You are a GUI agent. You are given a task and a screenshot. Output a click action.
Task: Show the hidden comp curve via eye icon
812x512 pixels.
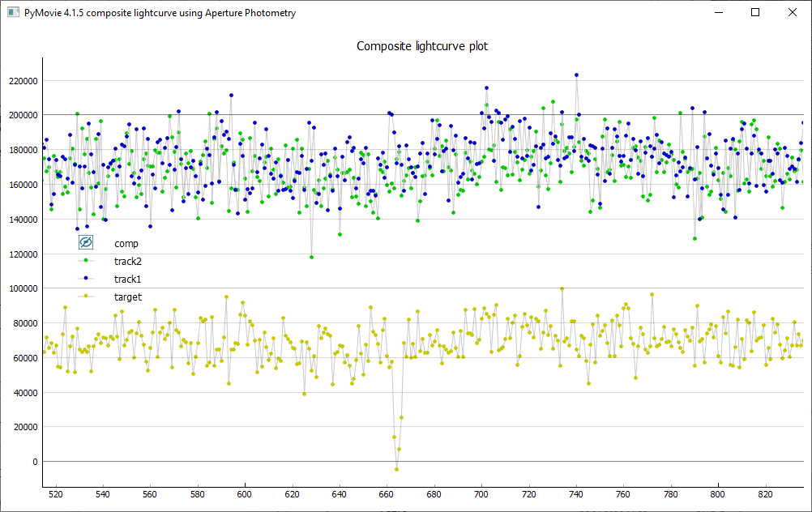(86, 243)
